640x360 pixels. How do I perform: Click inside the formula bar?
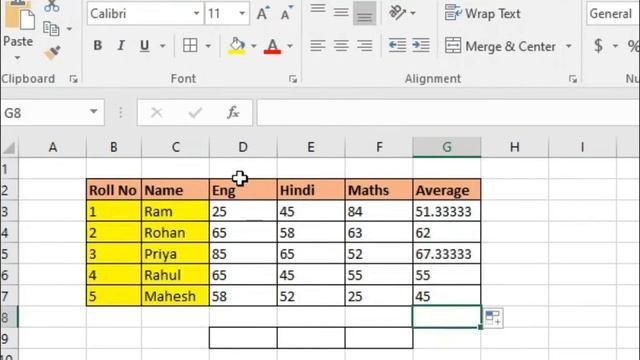click(x=448, y=113)
